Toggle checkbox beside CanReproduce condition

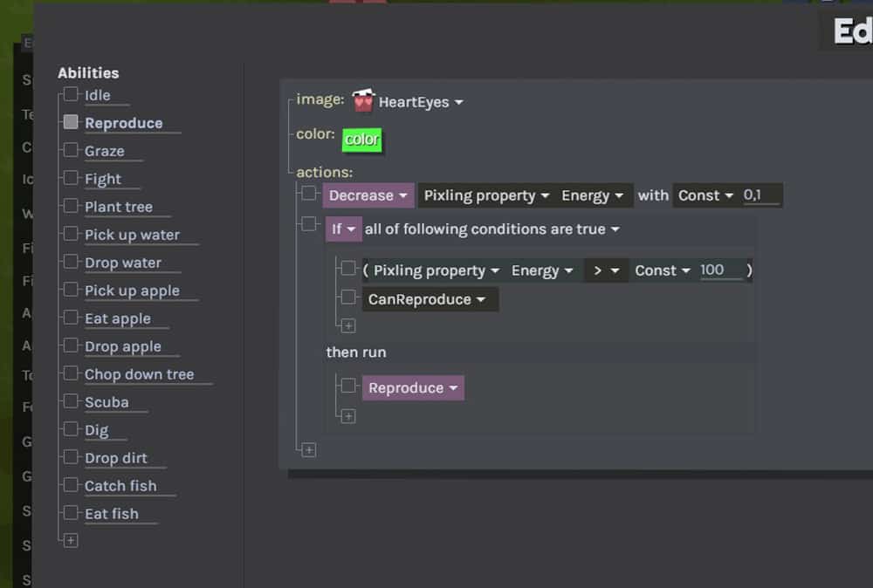[348, 298]
